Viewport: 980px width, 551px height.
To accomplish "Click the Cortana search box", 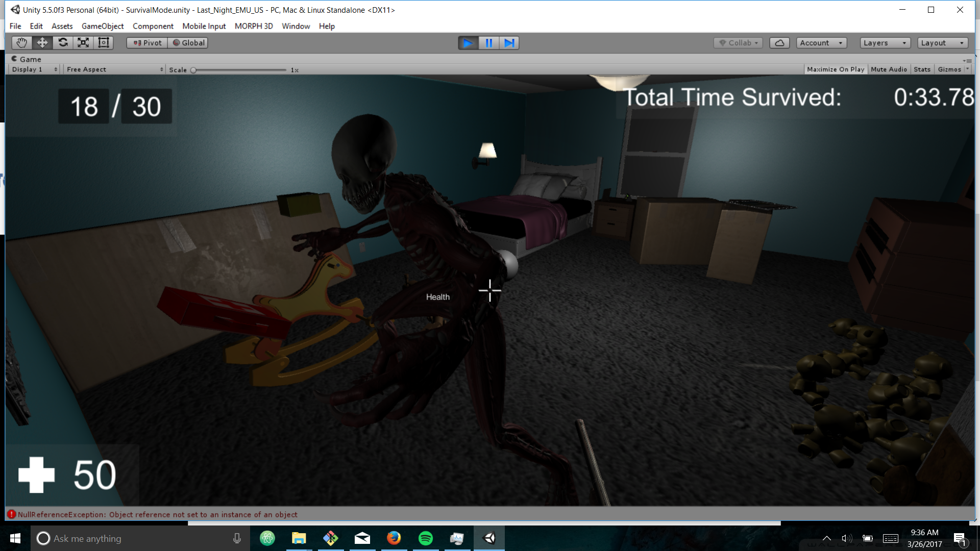I will (x=140, y=538).
